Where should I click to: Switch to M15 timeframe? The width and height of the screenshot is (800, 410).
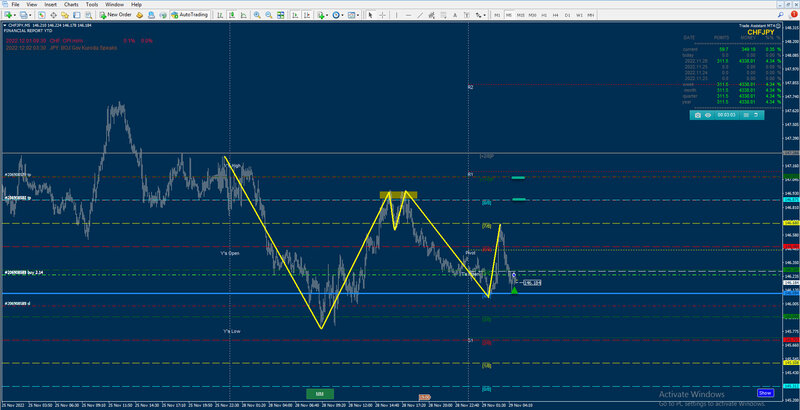(520, 15)
